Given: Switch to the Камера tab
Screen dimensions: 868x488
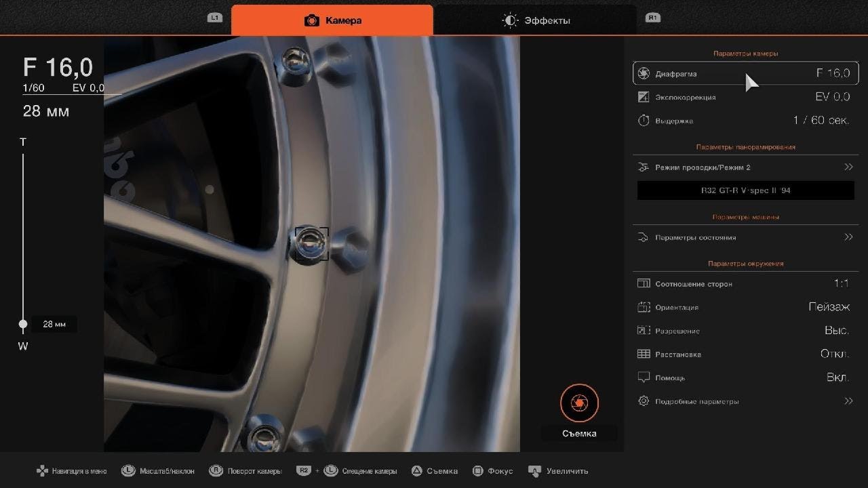Looking at the screenshot, I should (332, 20).
